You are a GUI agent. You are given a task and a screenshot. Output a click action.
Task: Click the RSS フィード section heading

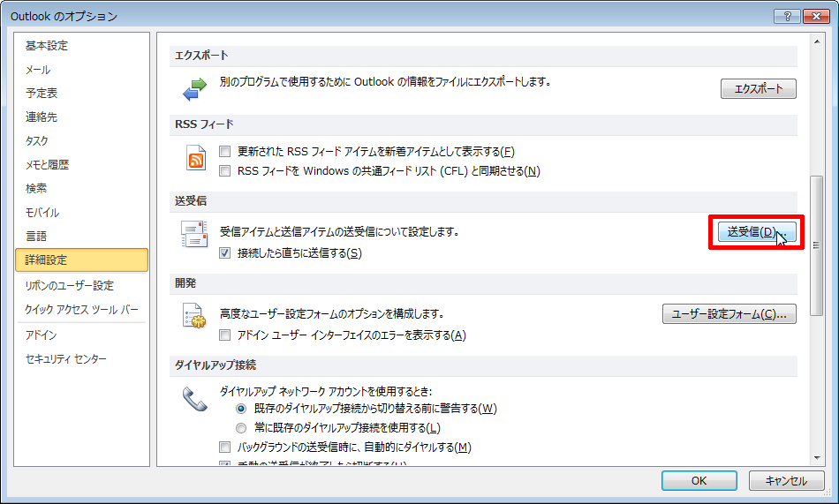click(x=204, y=124)
